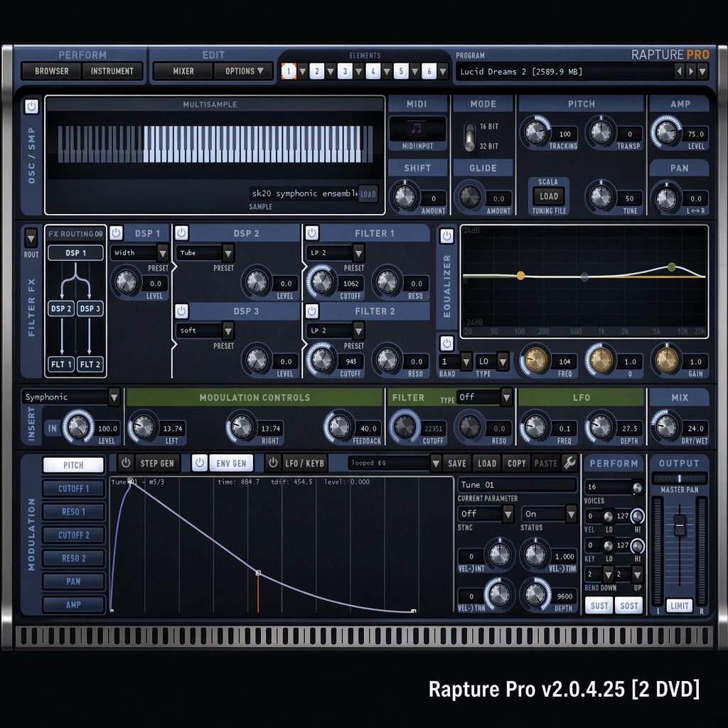Open DSP 1 Width preset dropdown
This screenshot has height=728, width=728.
(x=163, y=253)
